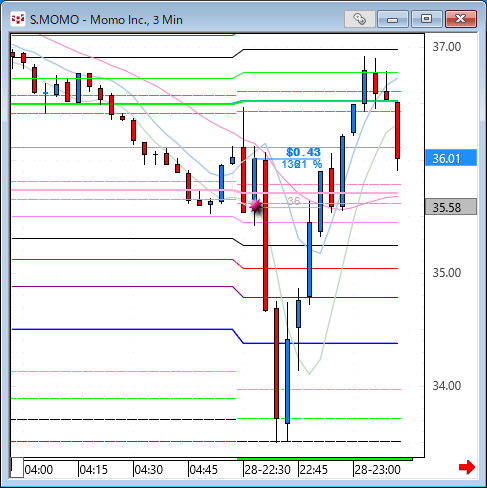
Task: Click the 35.00 price axis label
Action: click(447, 273)
